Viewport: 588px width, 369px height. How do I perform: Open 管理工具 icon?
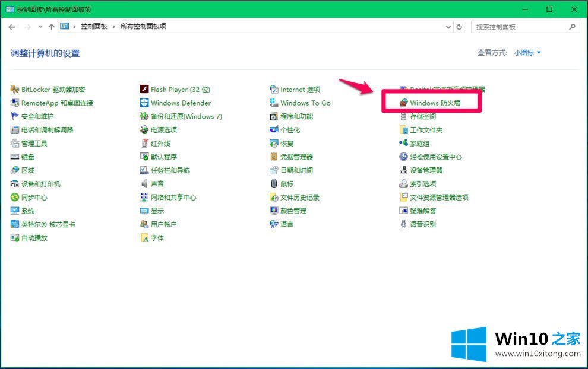coord(15,143)
